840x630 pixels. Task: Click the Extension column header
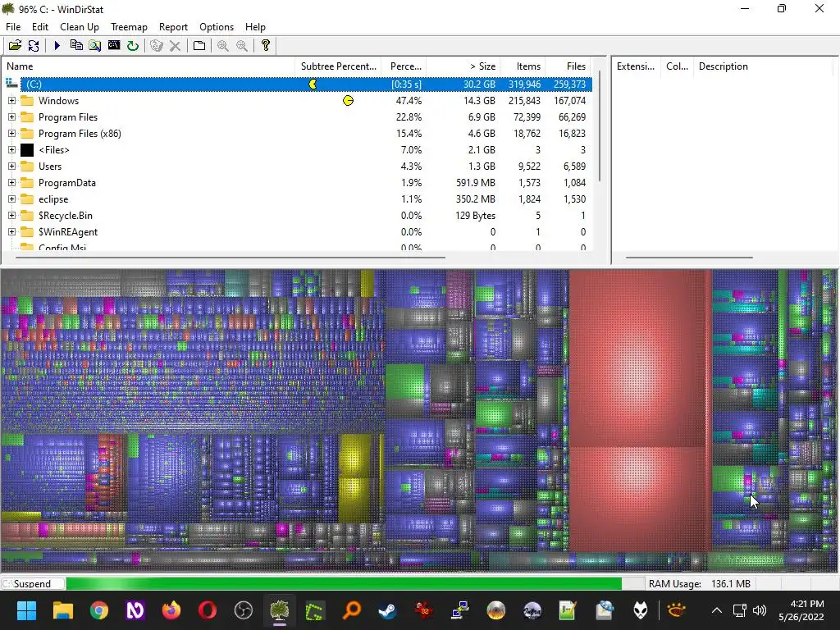tap(636, 66)
